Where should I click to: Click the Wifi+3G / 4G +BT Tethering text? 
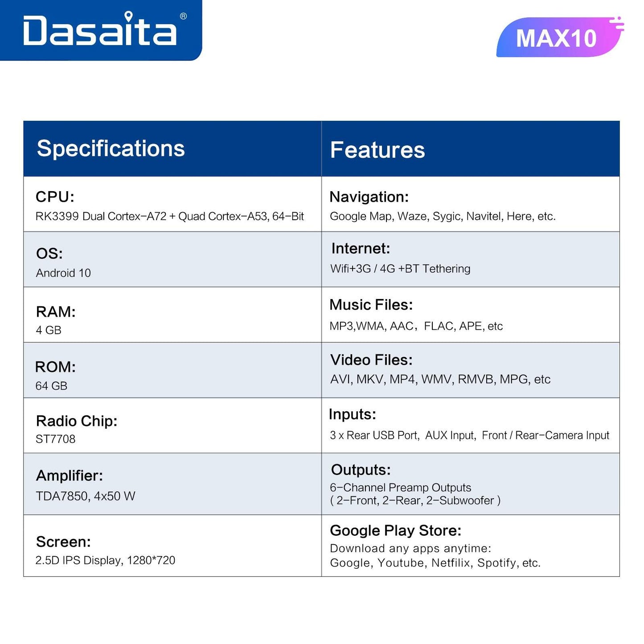tap(400, 269)
